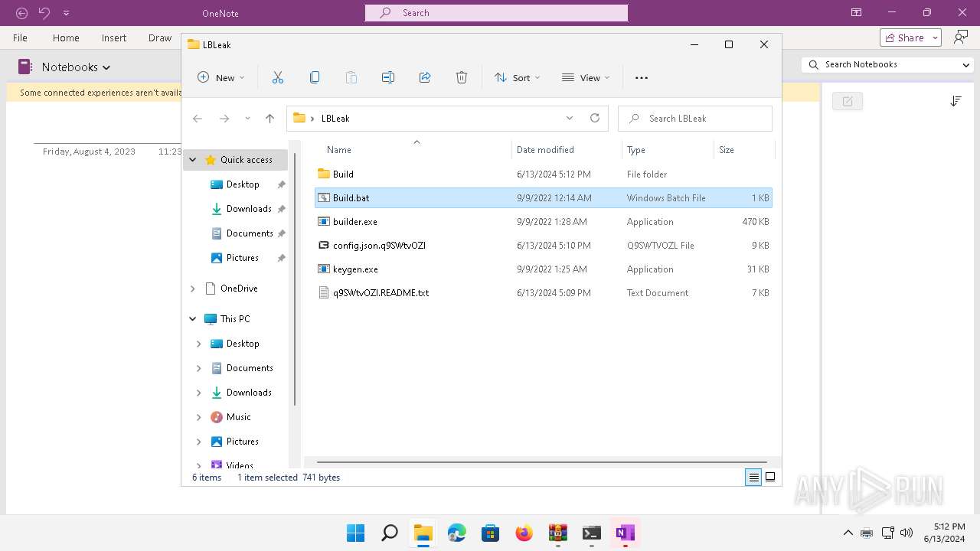Select q9SWtvOZI.README.txt file

544,292
